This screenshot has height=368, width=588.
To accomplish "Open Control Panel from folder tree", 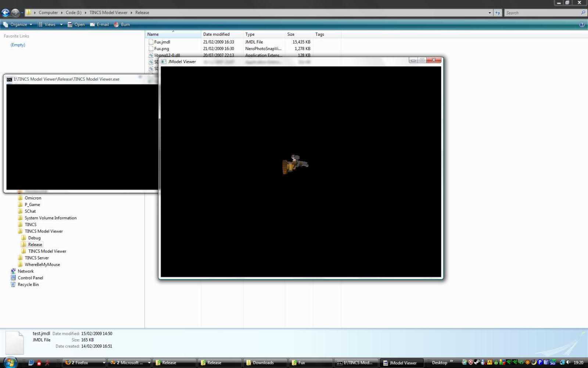I will 30,278.
